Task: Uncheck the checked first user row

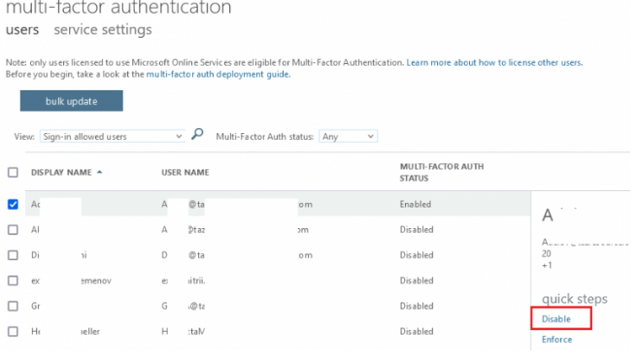Action: click(13, 204)
